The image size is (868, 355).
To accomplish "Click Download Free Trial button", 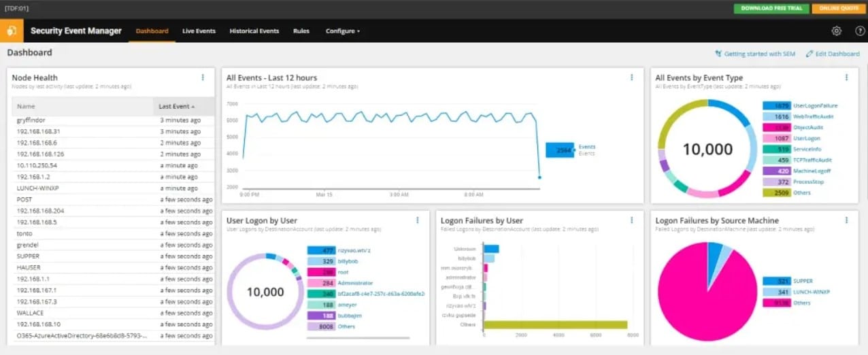I will click(x=771, y=8).
